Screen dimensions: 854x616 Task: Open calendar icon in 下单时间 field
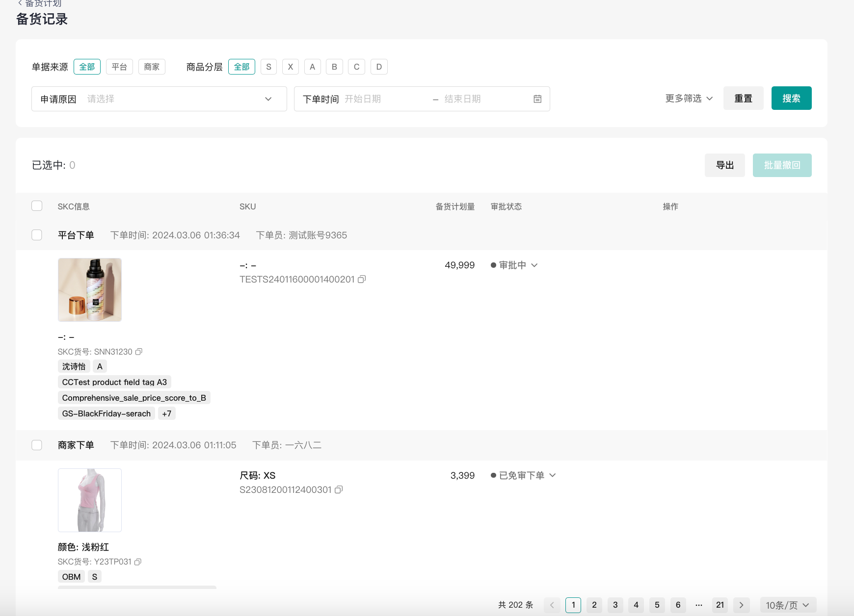(537, 99)
